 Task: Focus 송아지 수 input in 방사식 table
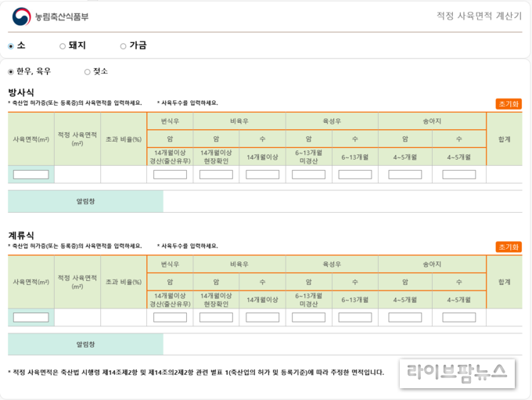459,175
